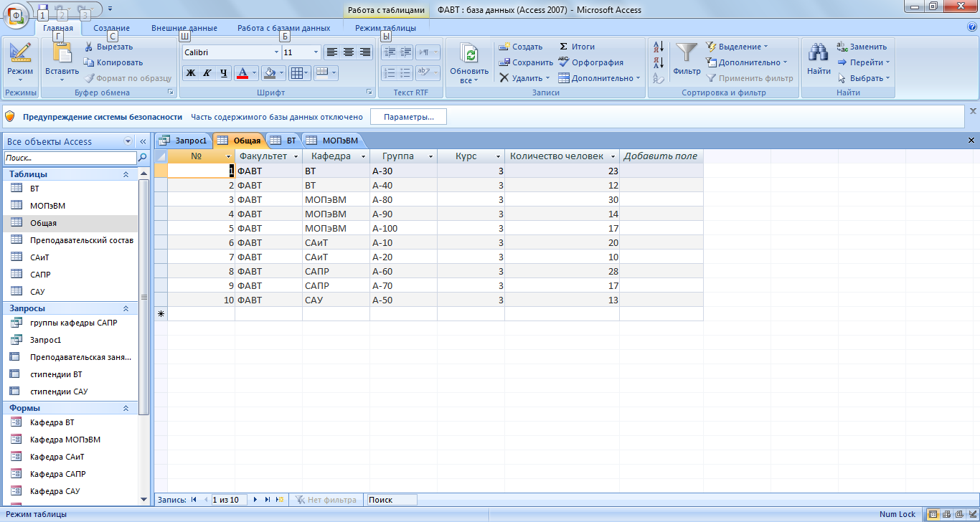Click Заменить replace button
The image size is (980, 522).
pos(862,47)
